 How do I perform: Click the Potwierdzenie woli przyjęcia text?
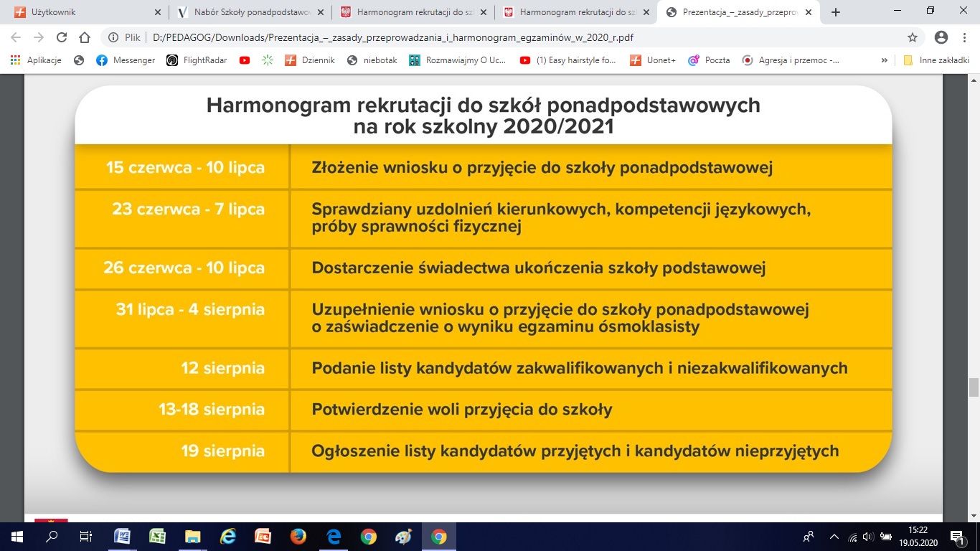(462, 410)
